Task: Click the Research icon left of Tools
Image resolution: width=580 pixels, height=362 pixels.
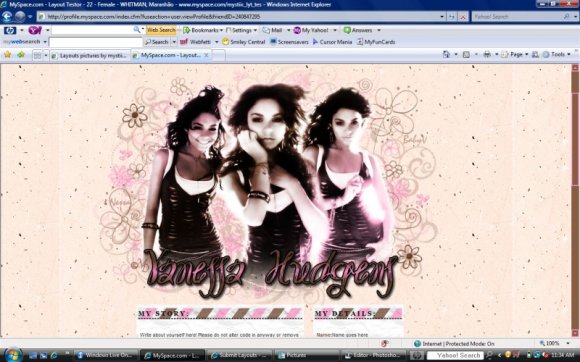Action: pos(535,54)
